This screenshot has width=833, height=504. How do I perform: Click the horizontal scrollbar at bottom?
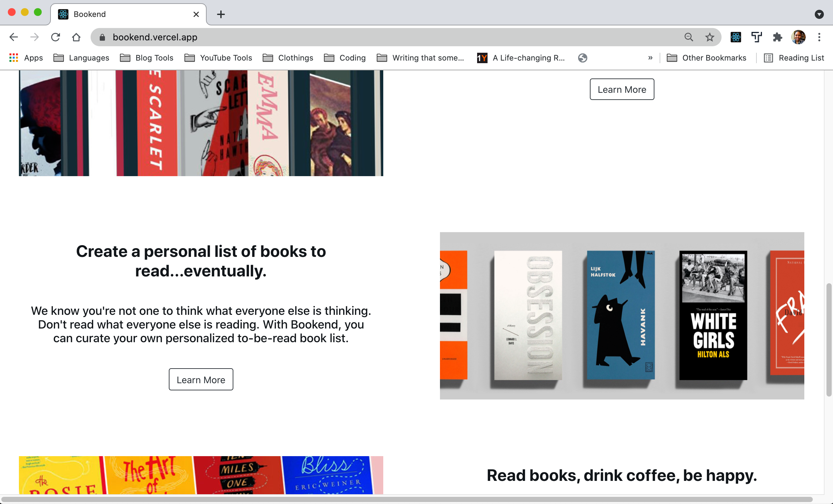click(x=407, y=499)
